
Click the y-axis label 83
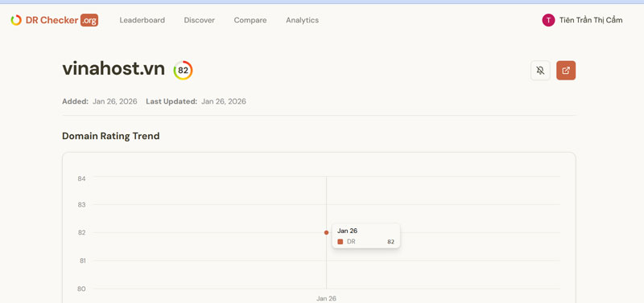pyautogui.click(x=81, y=205)
